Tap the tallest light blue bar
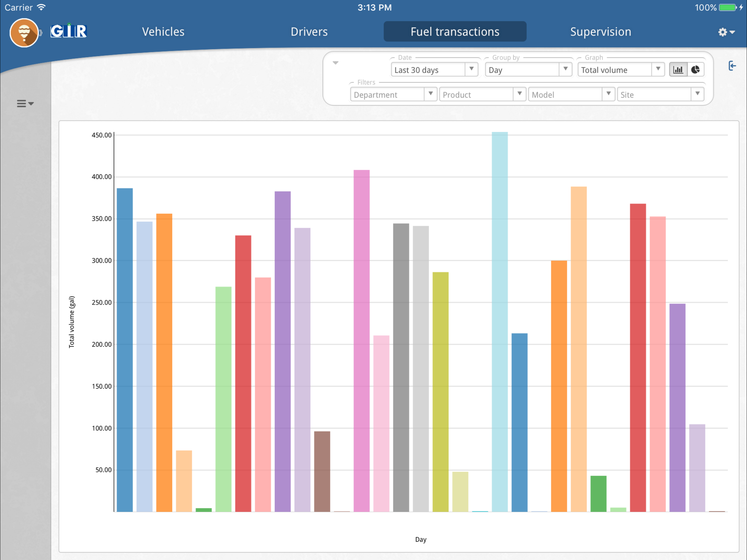 pos(500,322)
